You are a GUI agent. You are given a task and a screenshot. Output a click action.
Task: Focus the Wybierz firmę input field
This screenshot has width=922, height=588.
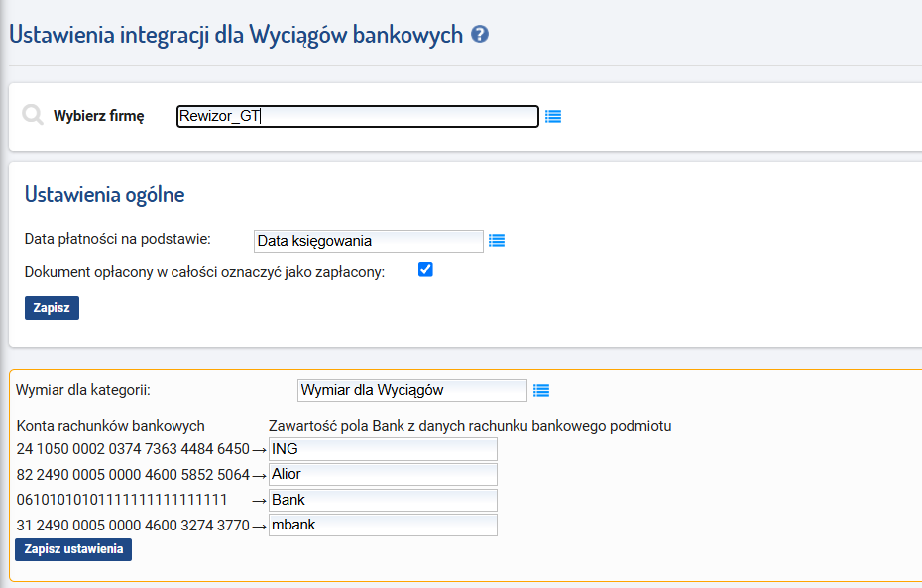358,116
